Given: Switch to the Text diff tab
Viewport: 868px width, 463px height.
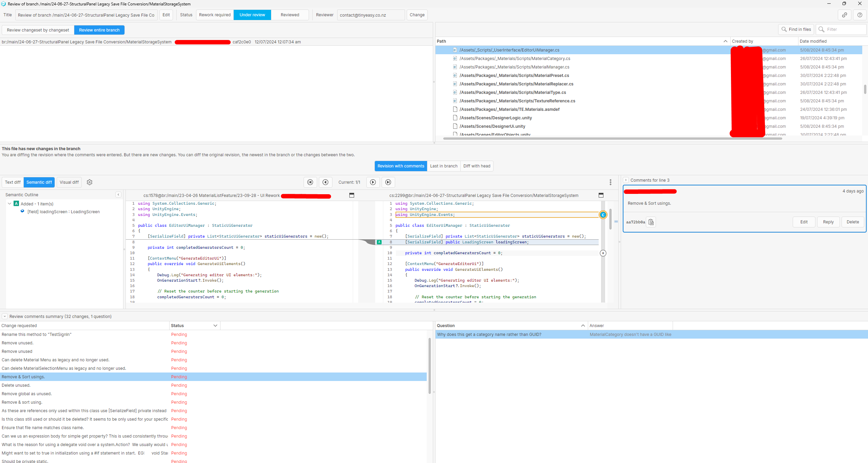Looking at the screenshot, I should click(13, 182).
